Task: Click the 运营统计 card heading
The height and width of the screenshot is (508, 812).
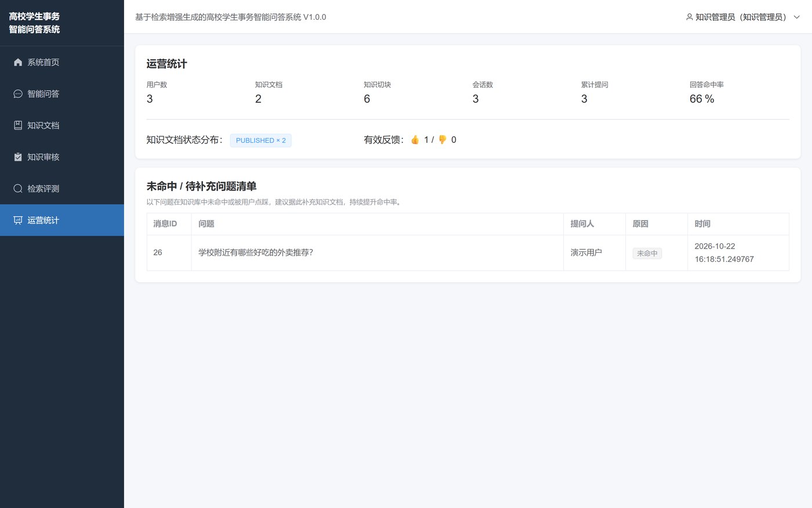Action: 166,64
